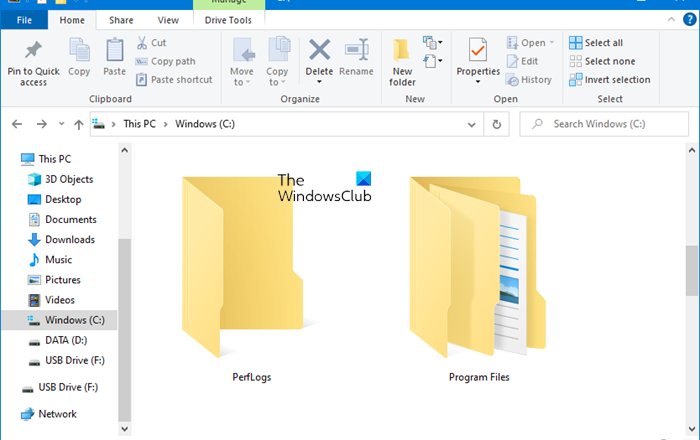Open DATA (D:) drive in sidebar

point(57,340)
